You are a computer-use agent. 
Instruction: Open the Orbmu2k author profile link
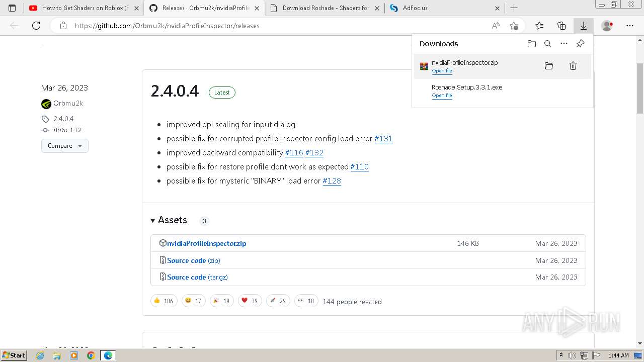coord(68,104)
